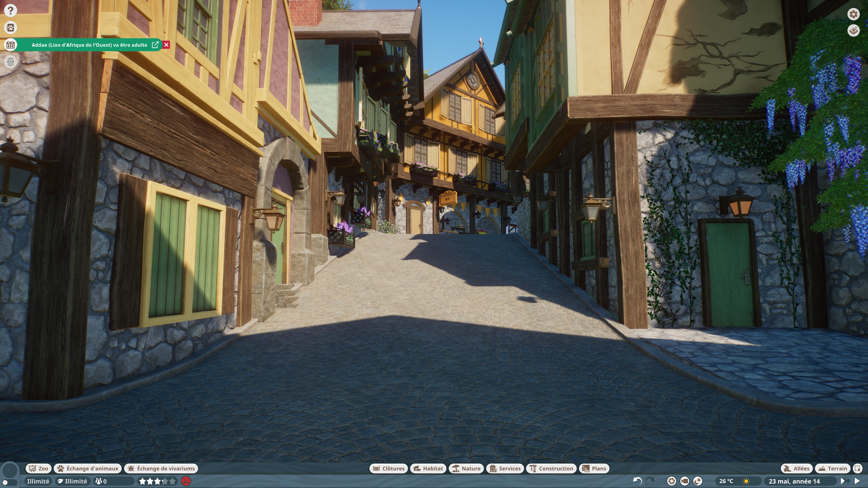Activate the multi-select marquee icon
Image resolution: width=868 pixels, height=488 pixels.
(857, 468)
